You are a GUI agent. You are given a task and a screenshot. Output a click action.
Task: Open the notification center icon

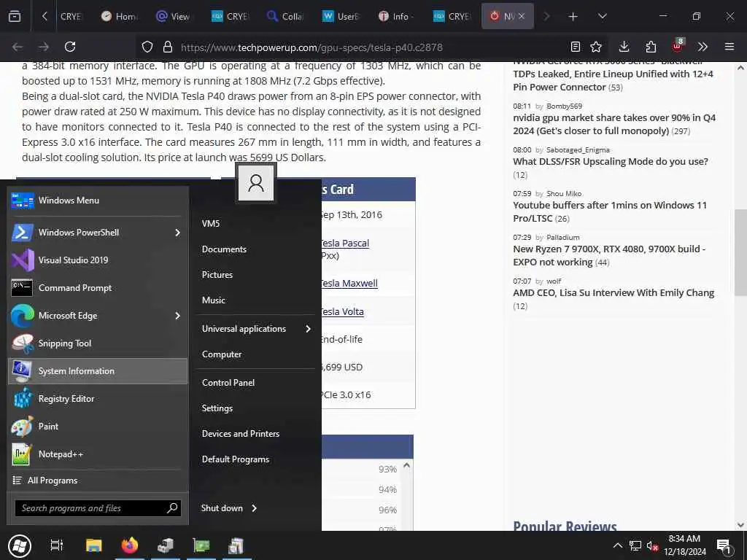(x=724, y=547)
